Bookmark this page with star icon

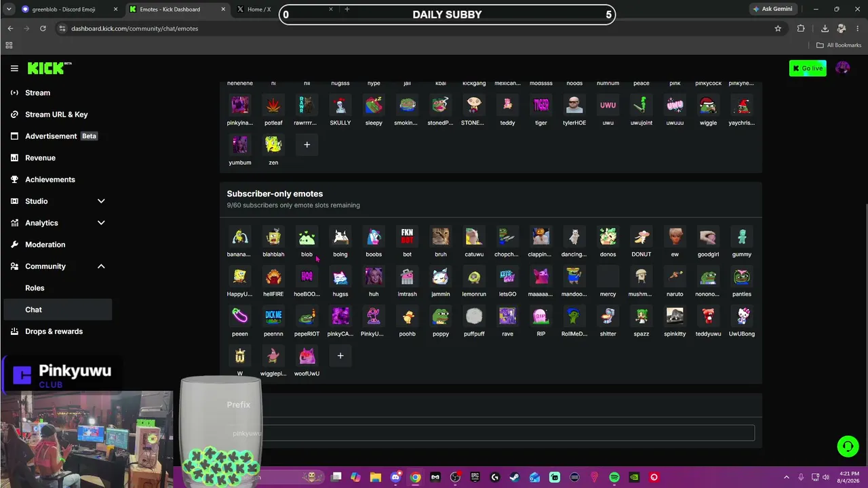coord(778,28)
